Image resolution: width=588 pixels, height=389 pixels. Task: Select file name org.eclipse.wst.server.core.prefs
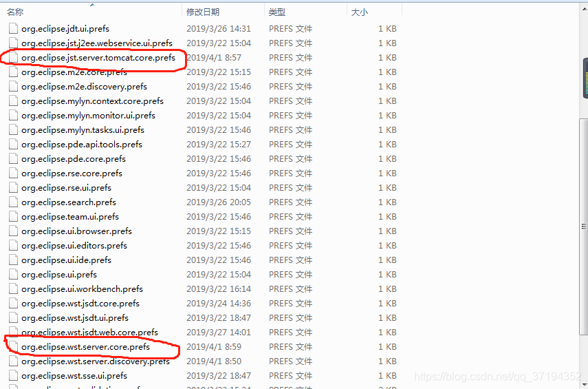(x=85, y=346)
